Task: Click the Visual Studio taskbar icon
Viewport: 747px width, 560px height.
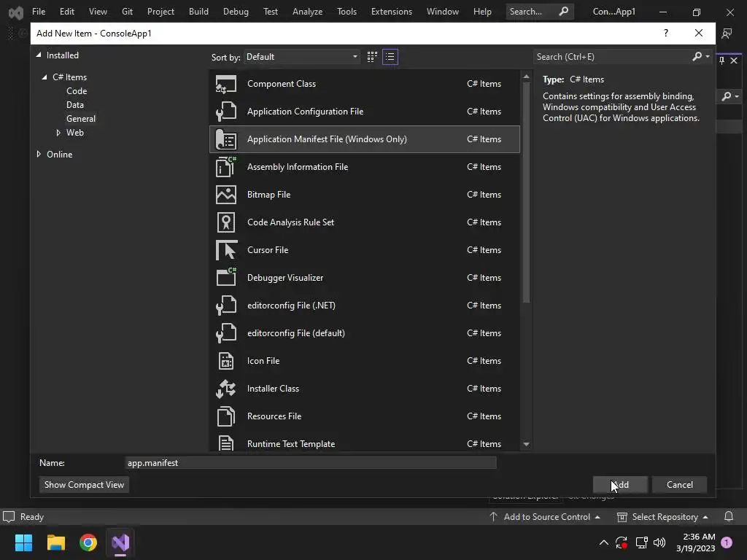Action: 120,542
